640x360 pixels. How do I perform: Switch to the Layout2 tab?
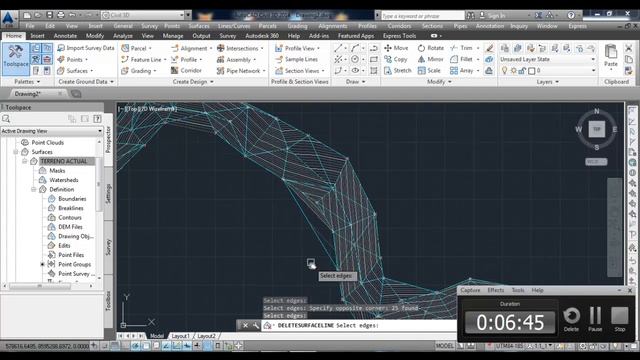point(206,336)
